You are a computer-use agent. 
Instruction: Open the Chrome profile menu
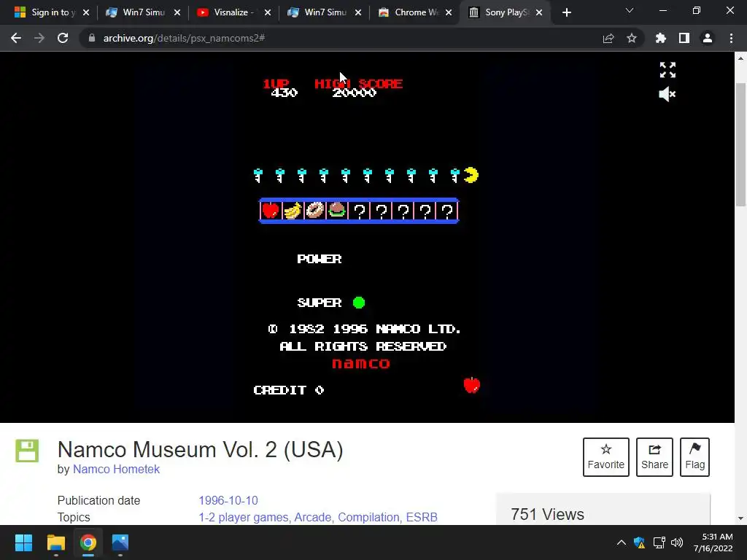coord(708,38)
